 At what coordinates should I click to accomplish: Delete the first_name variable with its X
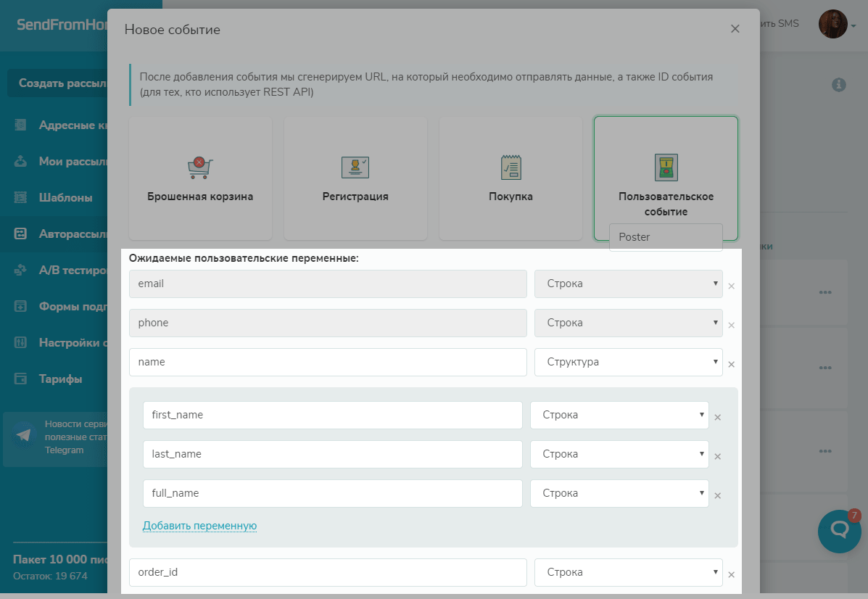717,418
